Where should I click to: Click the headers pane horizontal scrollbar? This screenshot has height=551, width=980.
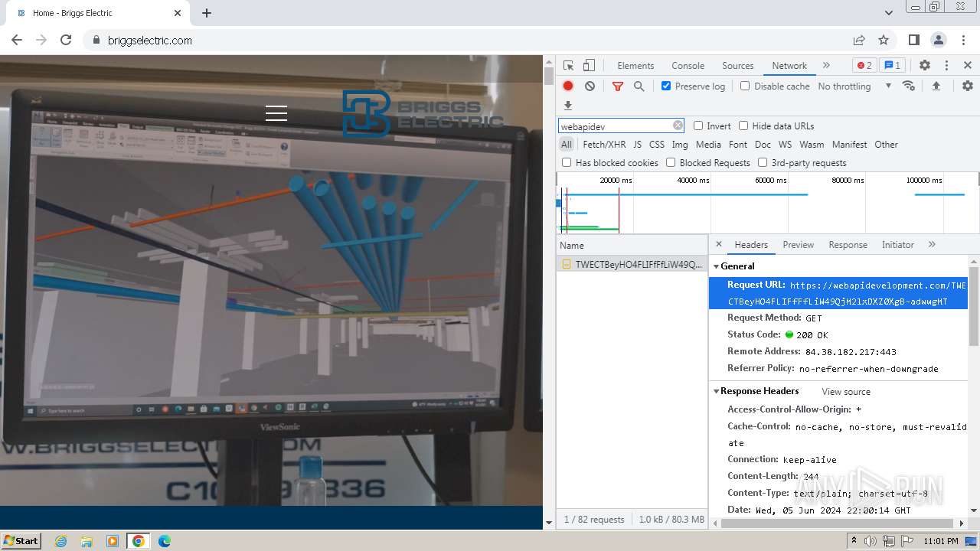[838, 523]
